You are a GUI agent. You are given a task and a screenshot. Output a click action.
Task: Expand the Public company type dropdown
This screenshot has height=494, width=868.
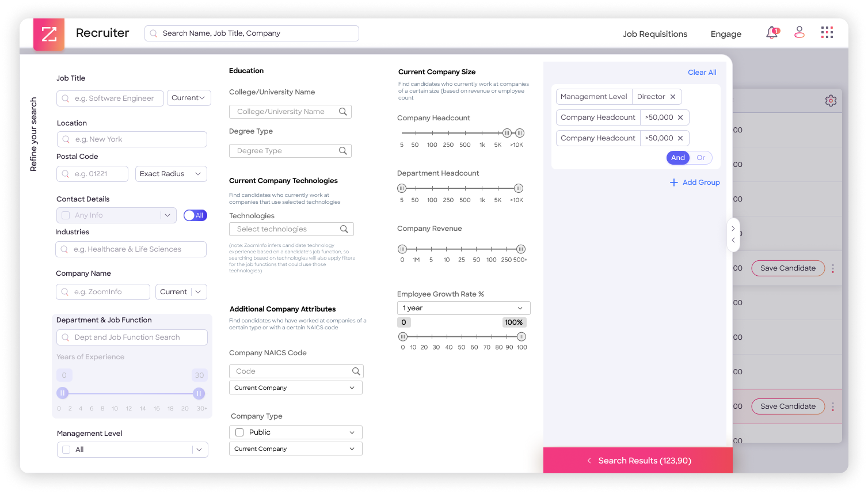(x=352, y=432)
